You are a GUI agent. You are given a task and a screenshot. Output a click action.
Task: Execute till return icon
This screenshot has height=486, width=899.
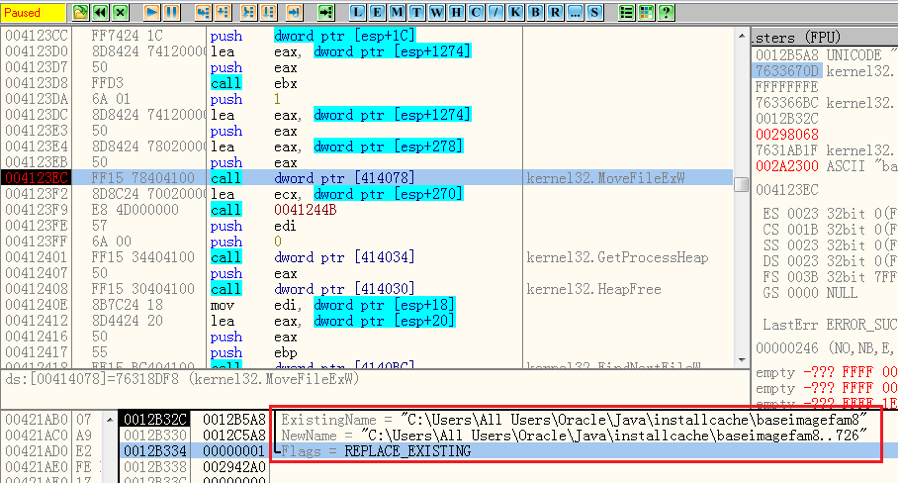coord(294,12)
